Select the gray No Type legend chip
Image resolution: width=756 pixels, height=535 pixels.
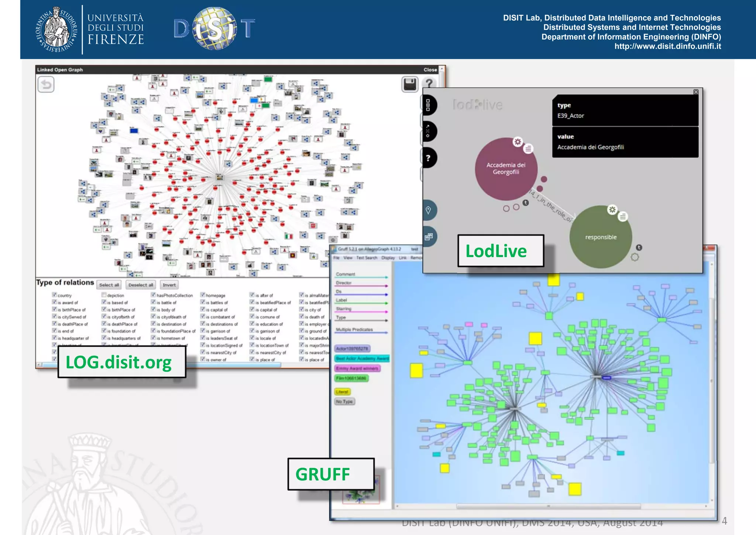pyautogui.click(x=344, y=402)
